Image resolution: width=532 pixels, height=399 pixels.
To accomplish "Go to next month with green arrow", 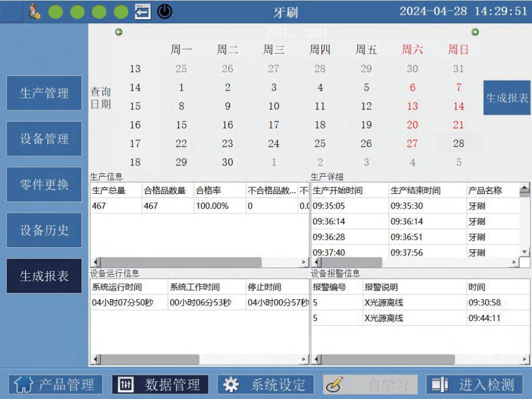I will [475, 32].
